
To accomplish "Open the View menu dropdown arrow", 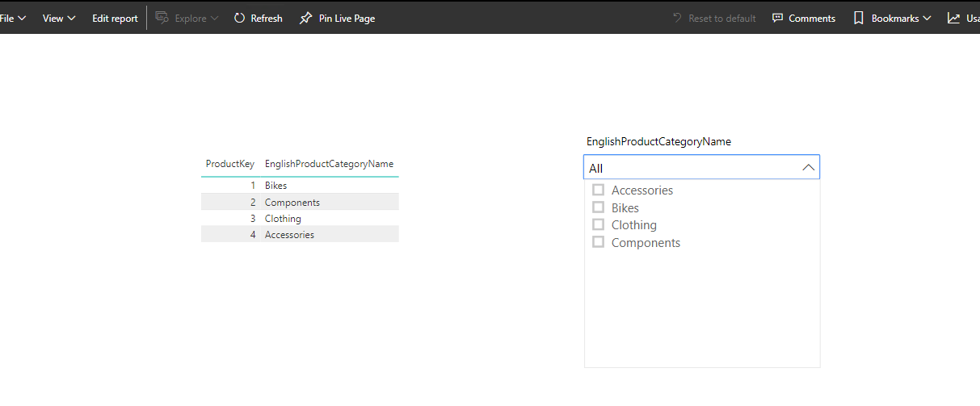I will (72, 18).
